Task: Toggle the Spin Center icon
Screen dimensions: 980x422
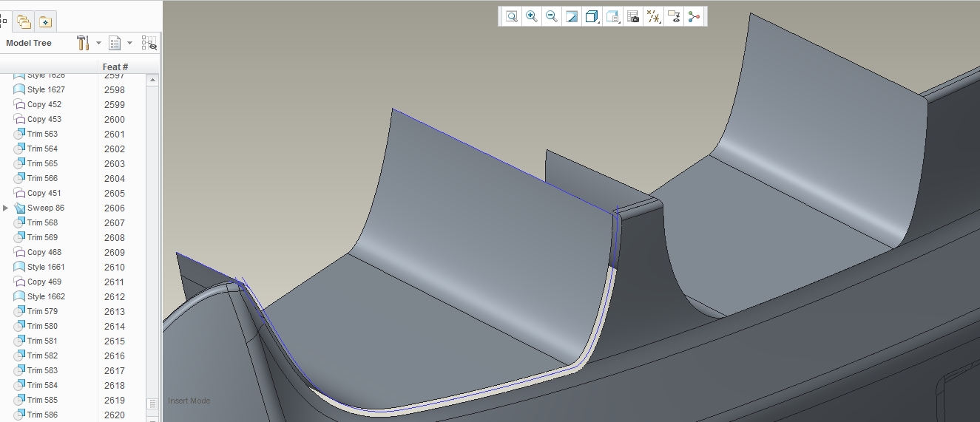Action: pyautogui.click(x=694, y=16)
